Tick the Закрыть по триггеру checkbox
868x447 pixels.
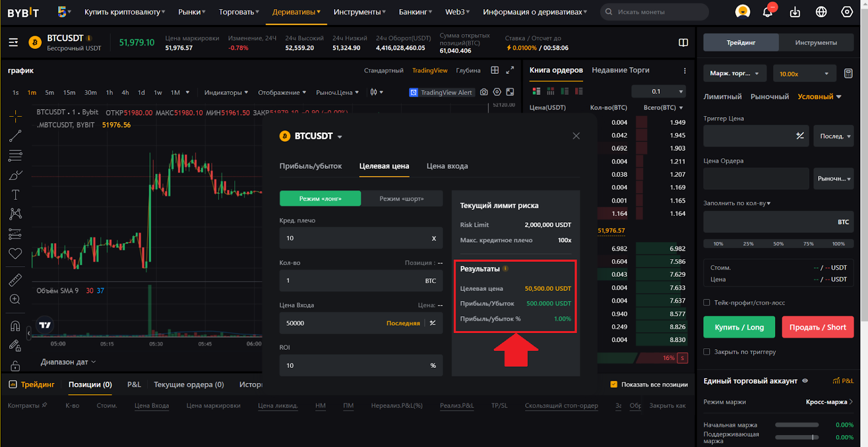(707, 352)
